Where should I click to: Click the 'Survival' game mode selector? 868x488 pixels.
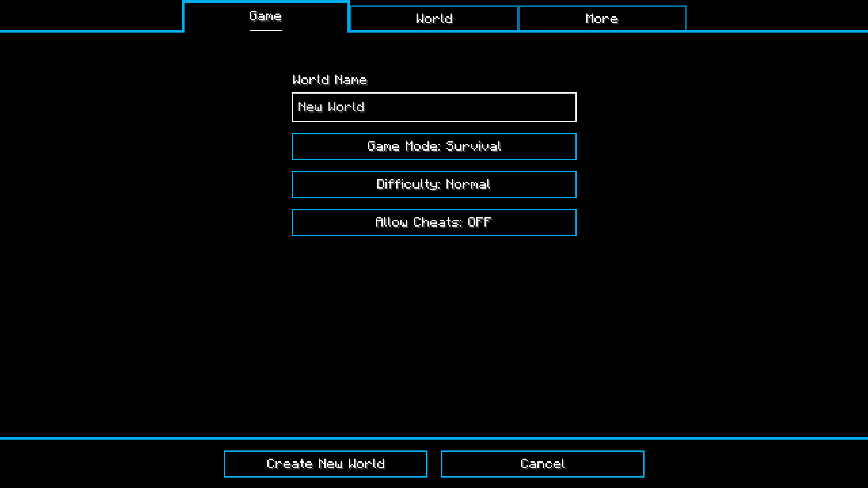434,147
